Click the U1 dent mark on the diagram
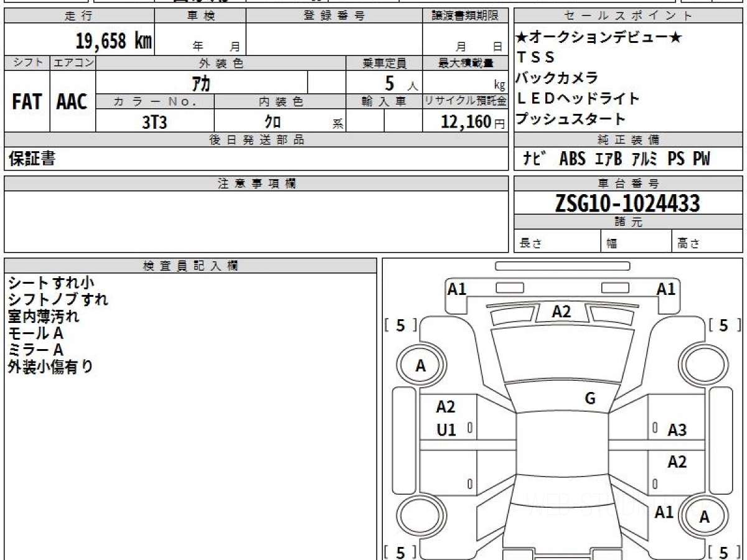Screen dimensions: 747x560 click(446, 430)
